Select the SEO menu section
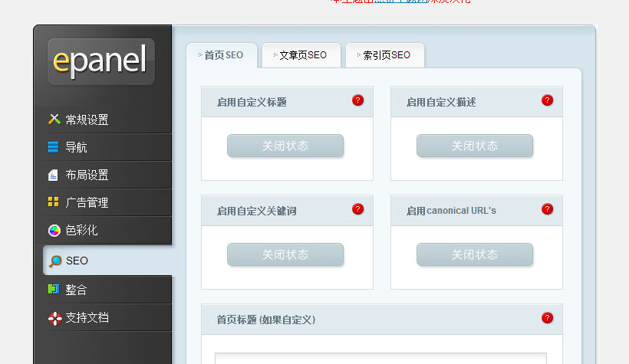This screenshot has height=364, width=629. (x=107, y=261)
